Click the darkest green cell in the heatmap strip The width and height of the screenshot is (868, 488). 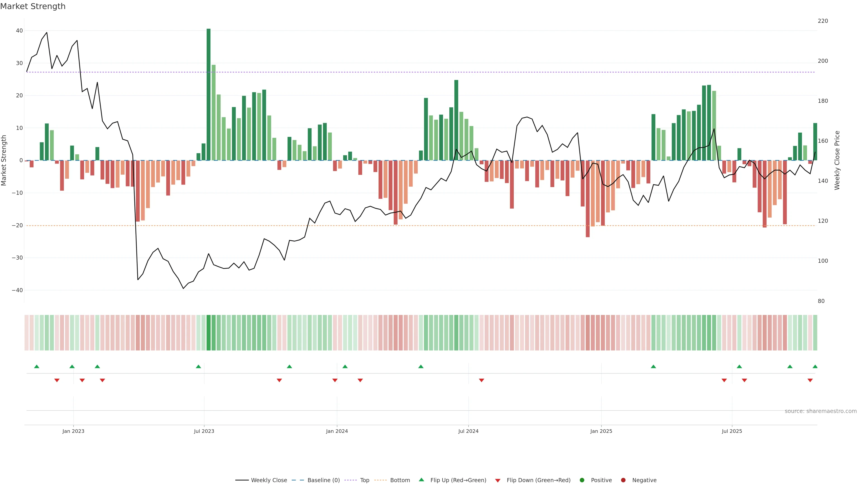point(209,332)
